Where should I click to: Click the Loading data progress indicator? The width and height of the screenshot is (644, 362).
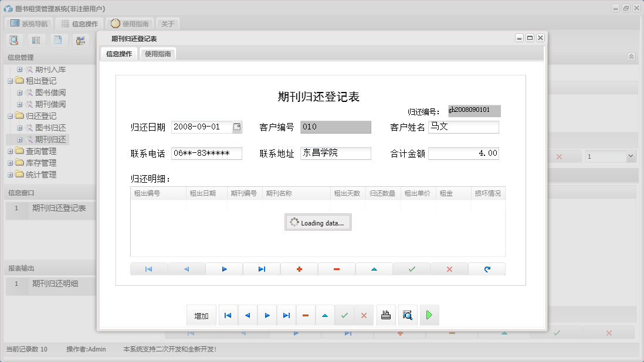coord(318,222)
